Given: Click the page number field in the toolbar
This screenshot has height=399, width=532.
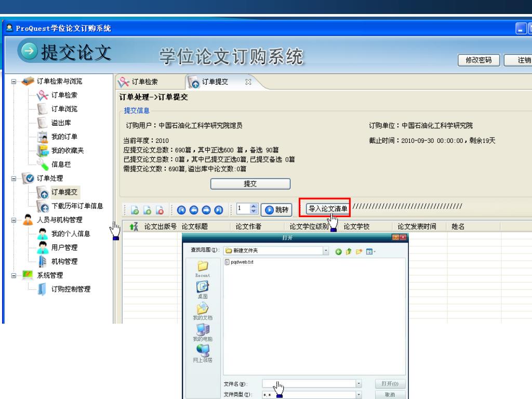Looking at the screenshot, I should (x=243, y=208).
